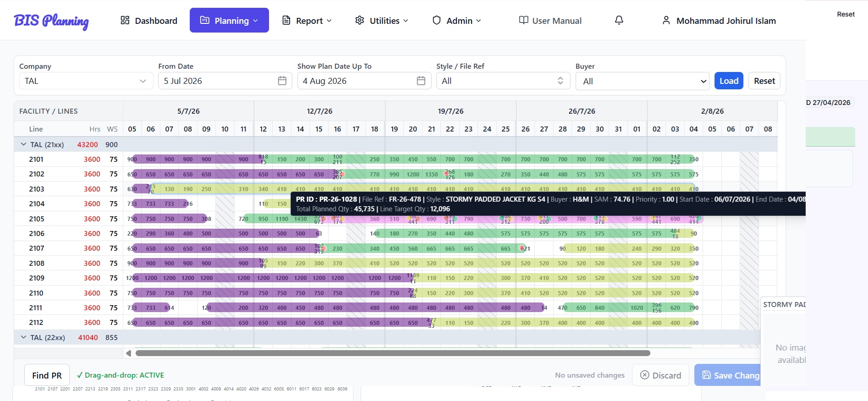Click the Find PR button
This screenshot has width=868, height=401.
(x=47, y=375)
